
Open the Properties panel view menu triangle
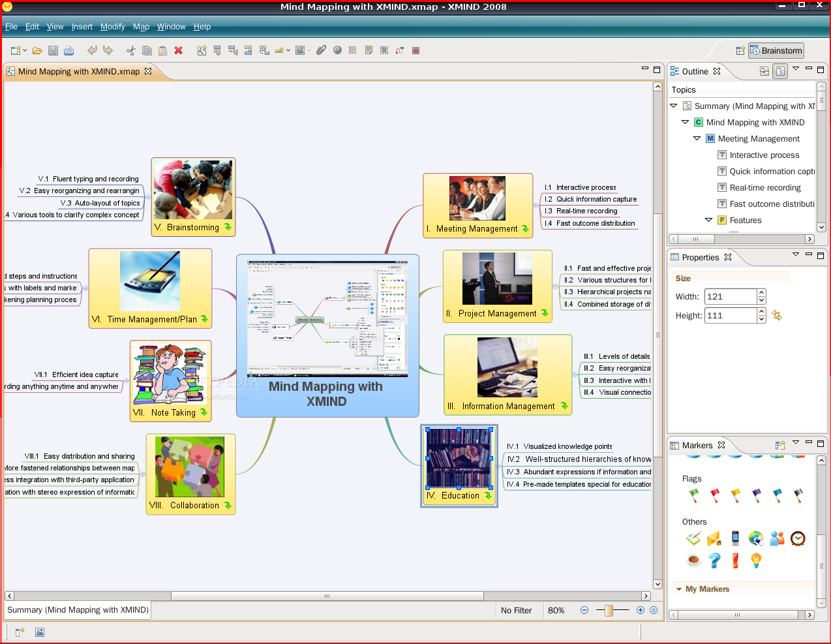[796, 254]
